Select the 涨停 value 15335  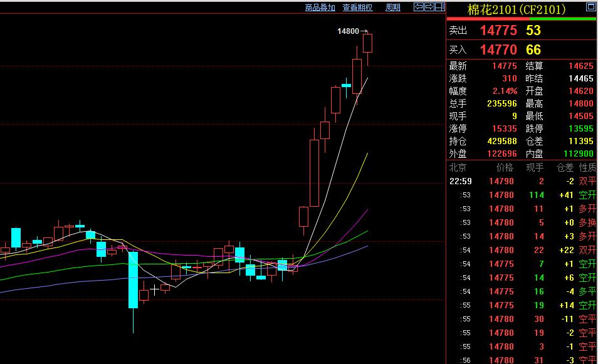pyautogui.click(x=504, y=129)
